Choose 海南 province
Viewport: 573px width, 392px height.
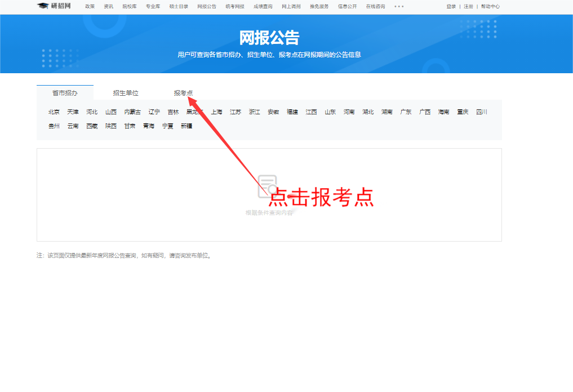coord(444,112)
